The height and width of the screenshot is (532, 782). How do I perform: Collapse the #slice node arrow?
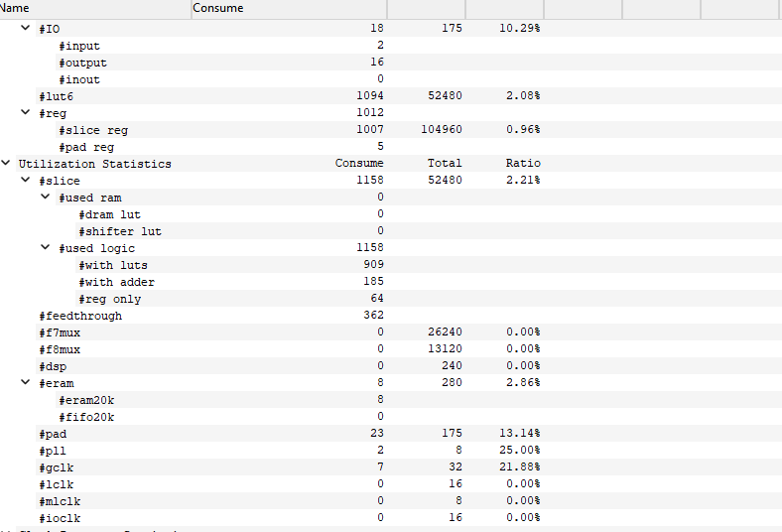(26, 181)
